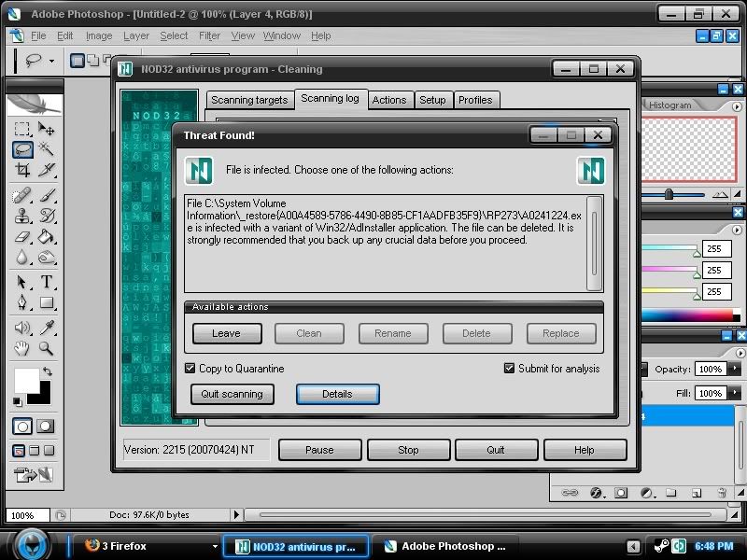Choose the Dodge tool
Image resolution: width=747 pixels, height=560 pixels.
(46, 258)
